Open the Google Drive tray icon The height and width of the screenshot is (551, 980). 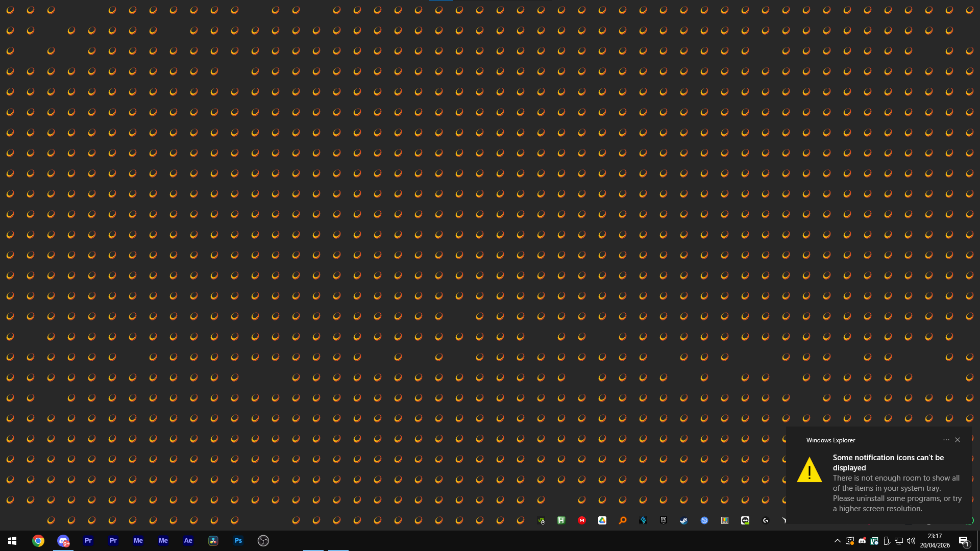pos(602,520)
